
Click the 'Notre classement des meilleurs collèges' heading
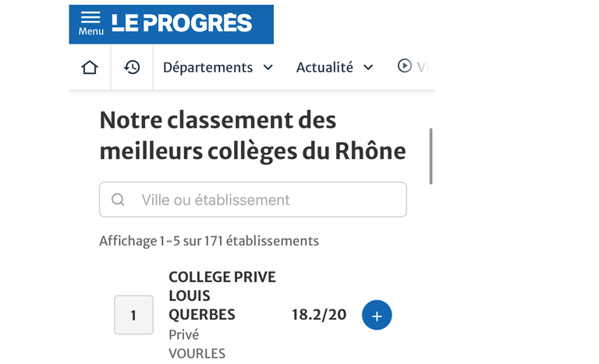click(x=252, y=136)
